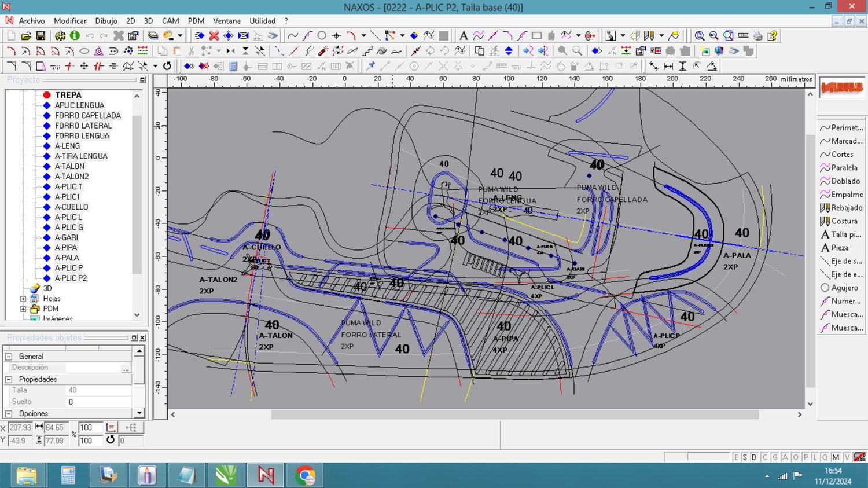
Task: Select the circle drawing tool
Action: 322,36
